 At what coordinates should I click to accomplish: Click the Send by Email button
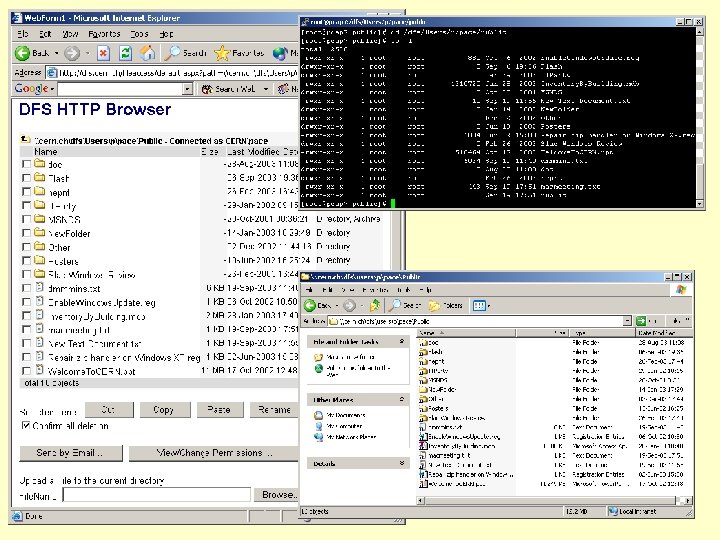tap(70, 453)
